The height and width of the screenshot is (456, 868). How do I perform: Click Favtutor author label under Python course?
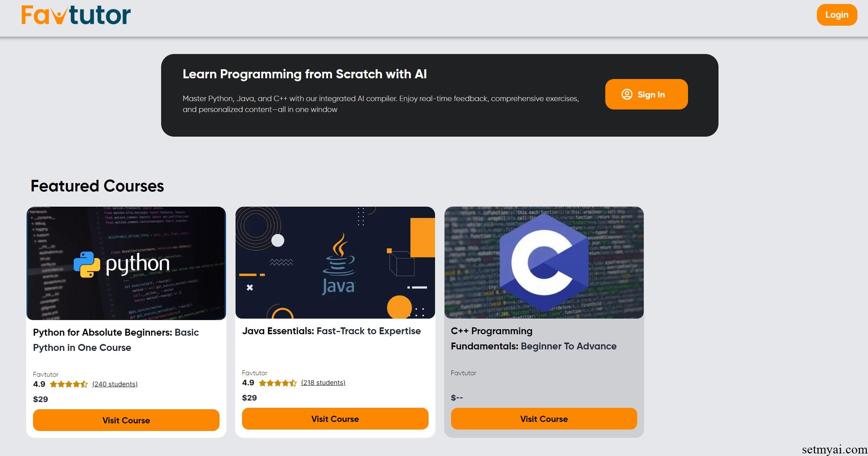click(46, 374)
